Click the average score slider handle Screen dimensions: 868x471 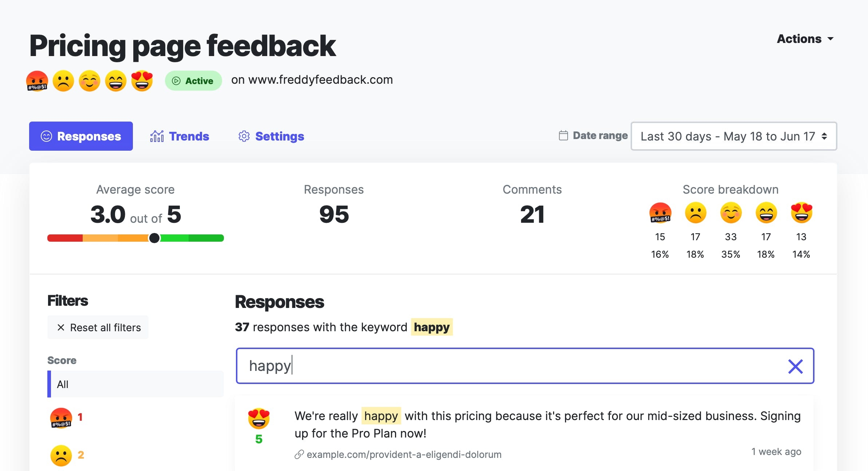tap(154, 238)
